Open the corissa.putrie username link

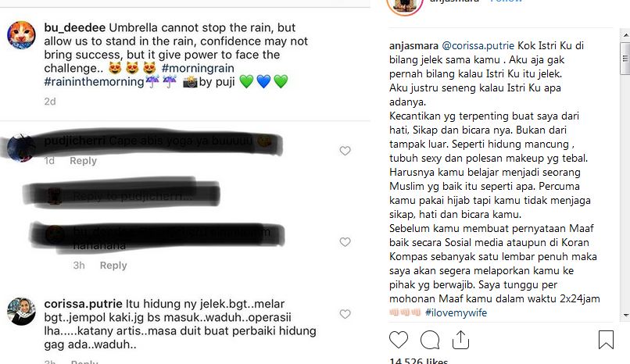click(x=83, y=304)
